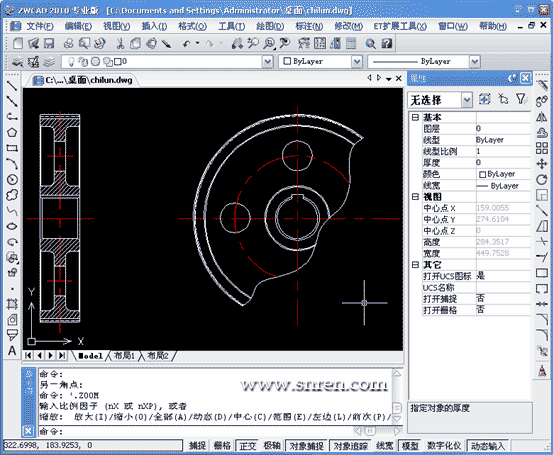
Task: Click the 颜色 ByLayer color property swatch
Action: point(482,174)
